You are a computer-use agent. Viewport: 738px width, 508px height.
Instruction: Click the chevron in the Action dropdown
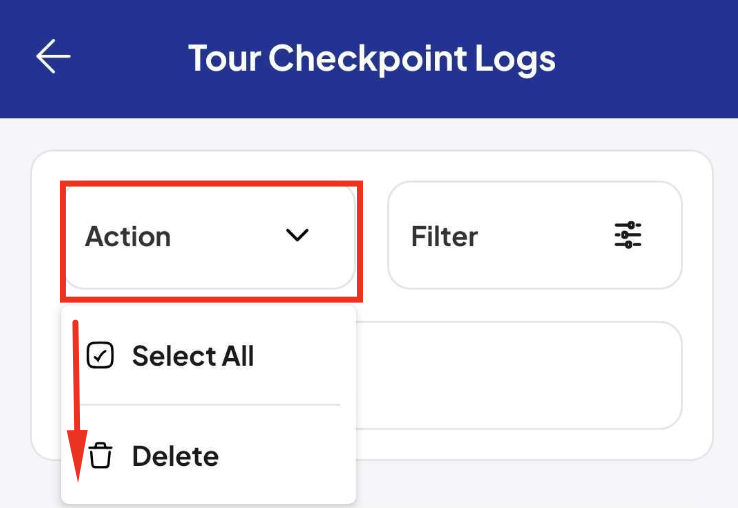297,235
